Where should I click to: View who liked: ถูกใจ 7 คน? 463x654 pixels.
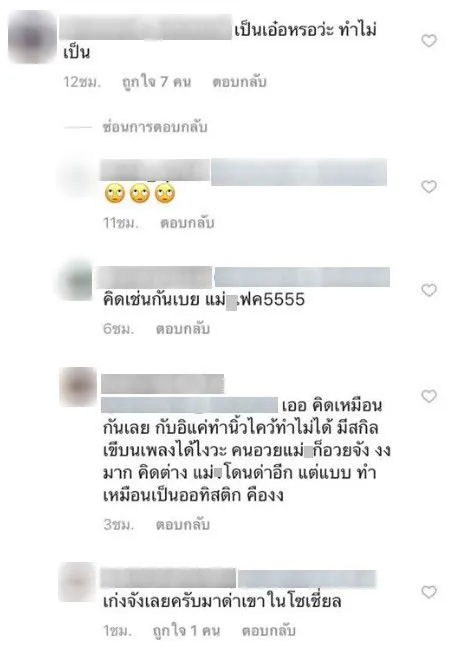pyautogui.click(x=156, y=82)
